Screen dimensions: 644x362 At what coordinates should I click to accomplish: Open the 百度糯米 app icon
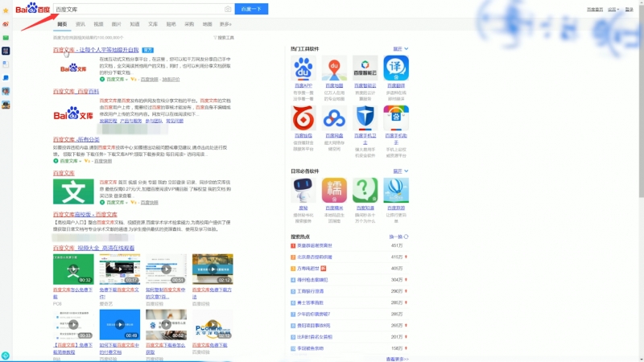(334, 191)
